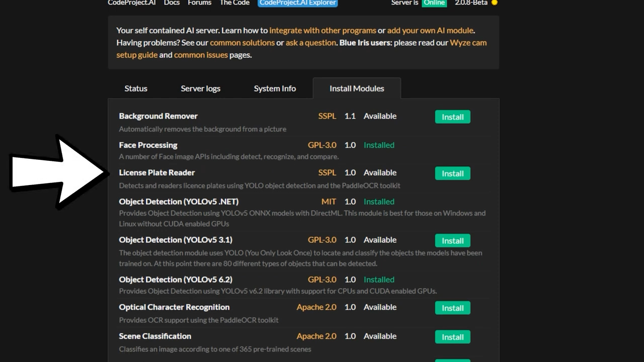Install Object Detection (YOLOv5 3.1) module

pyautogui.click(x=452, y=241)
